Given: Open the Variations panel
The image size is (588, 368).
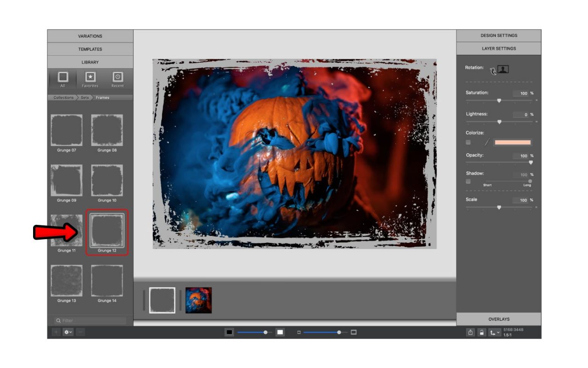Looking at the screenshot, I should point(90,36).
